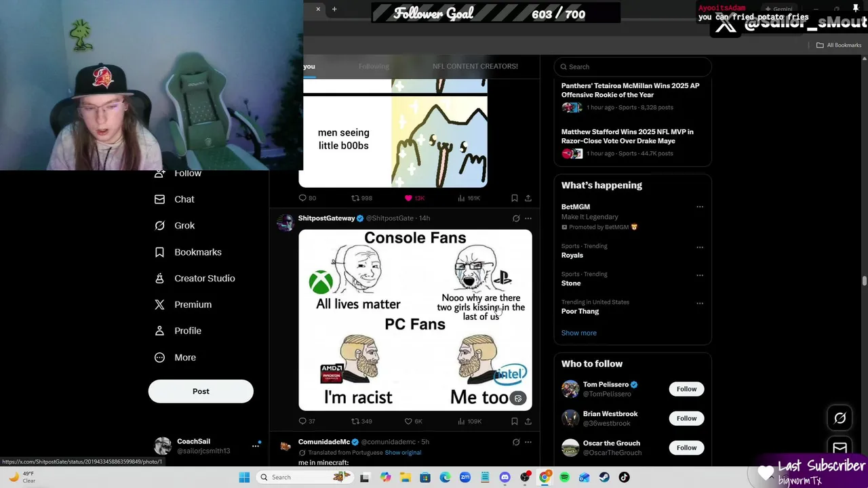Screen dimensions: 868x488
Task: Open TikTok from the taskbar
Action: click(624, 477)
